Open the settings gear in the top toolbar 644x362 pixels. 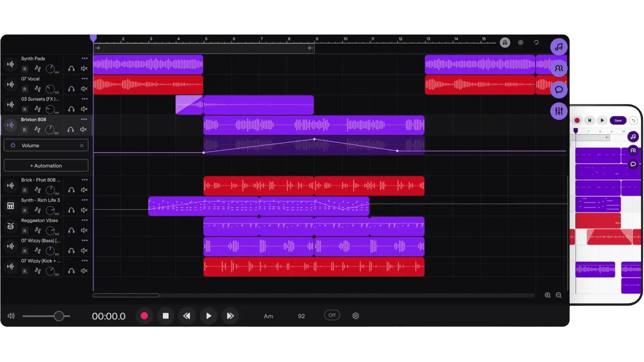point(521,42)
